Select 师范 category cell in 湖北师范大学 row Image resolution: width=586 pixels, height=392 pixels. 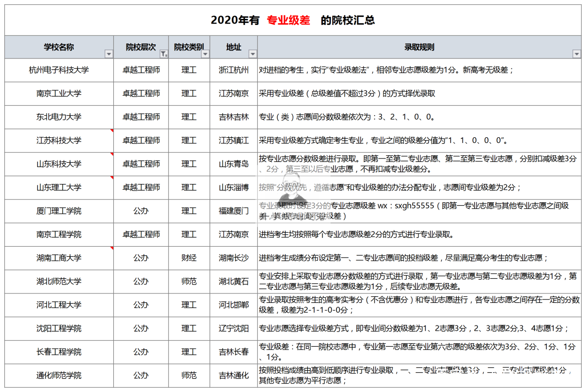coord(189,282)
